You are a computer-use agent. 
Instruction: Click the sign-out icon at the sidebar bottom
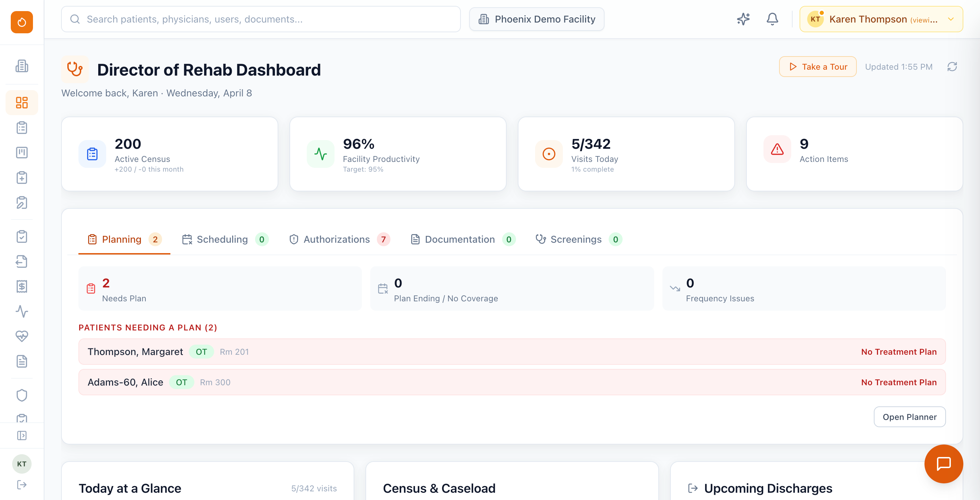[22, 484]
